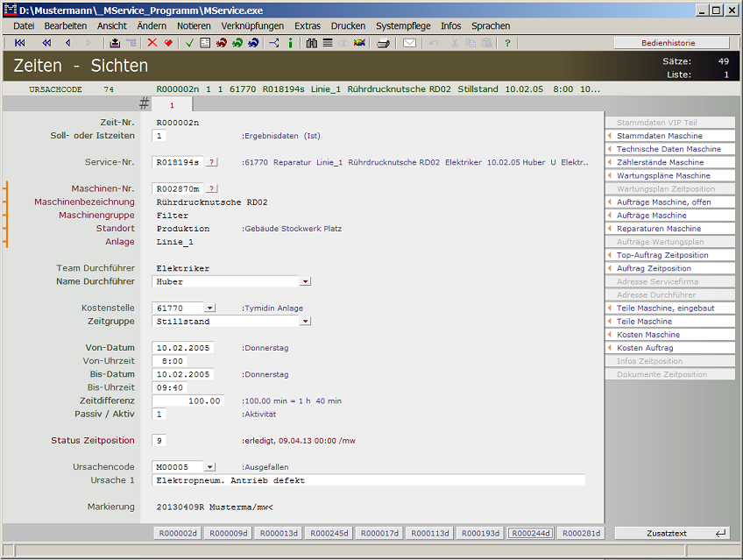Open the Verknüpfungen menu
Image resolution: width=743 pixels, height=560 pixels.
coord(252,26)
